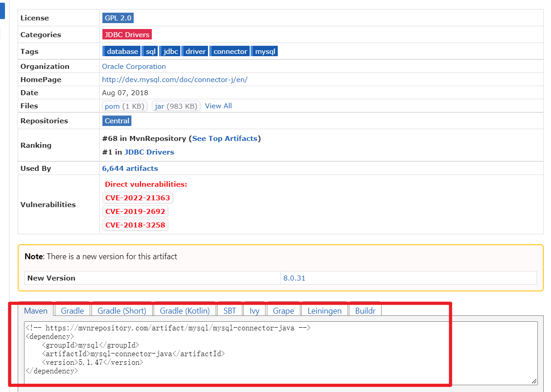Screen dimensions: 551x392
Task: Download the jar (983 KB) file
Action: (176, 106)
